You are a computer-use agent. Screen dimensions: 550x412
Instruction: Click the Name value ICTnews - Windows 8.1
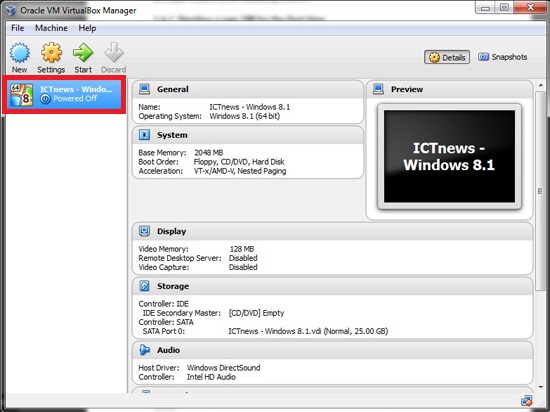tap(250, 107)
